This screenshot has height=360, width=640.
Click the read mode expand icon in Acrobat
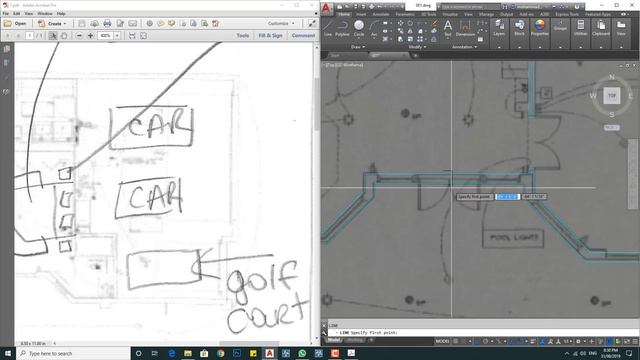312,24
